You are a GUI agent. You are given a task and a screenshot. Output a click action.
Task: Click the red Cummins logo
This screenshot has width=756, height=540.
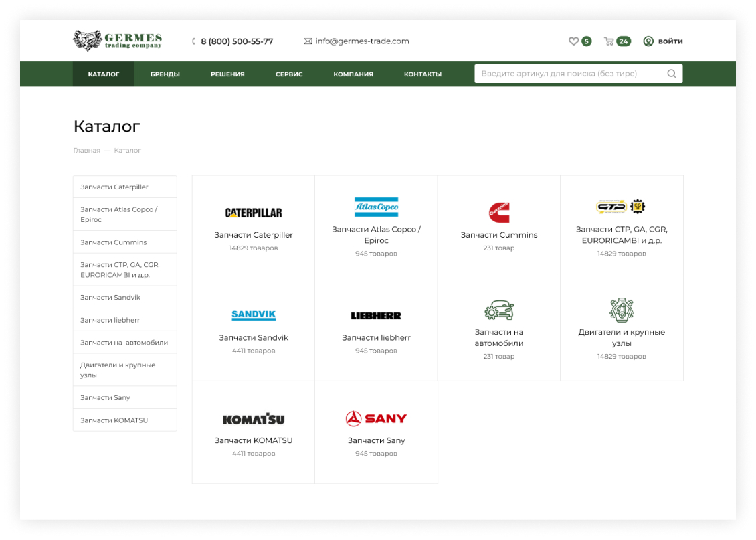click(499, 213)
